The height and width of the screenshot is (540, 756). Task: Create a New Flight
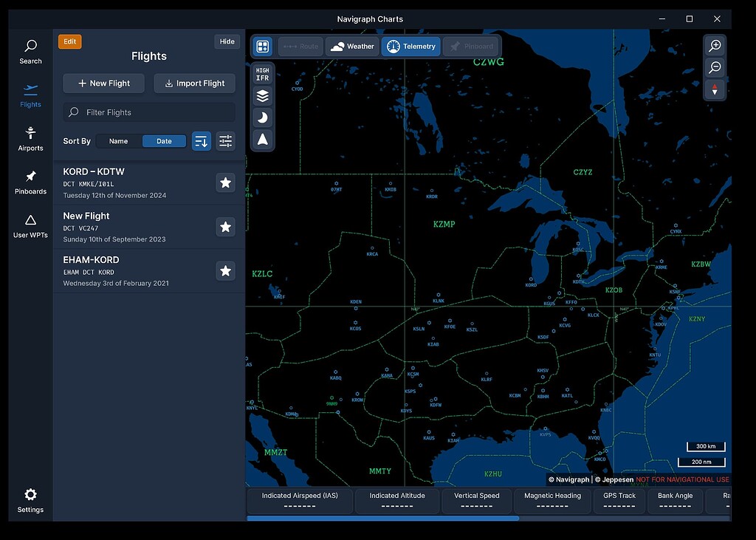click(x=103, y=83)
